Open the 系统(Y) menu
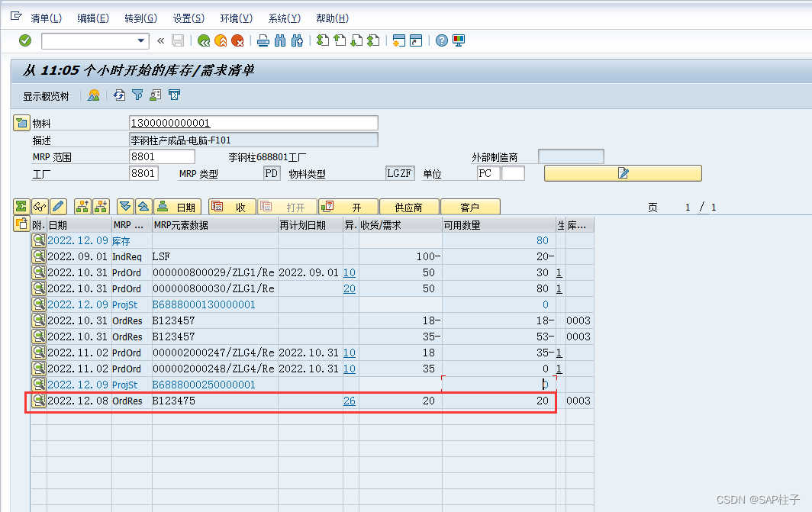Viewport: 812px width, 512px height. click(285, 18)
